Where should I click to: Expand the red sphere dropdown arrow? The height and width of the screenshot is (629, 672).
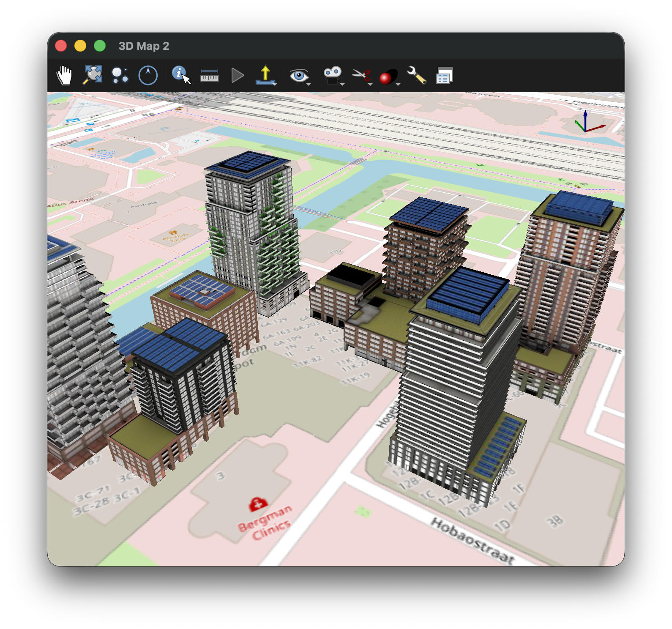pyautogui.click(x=398, y=85)
